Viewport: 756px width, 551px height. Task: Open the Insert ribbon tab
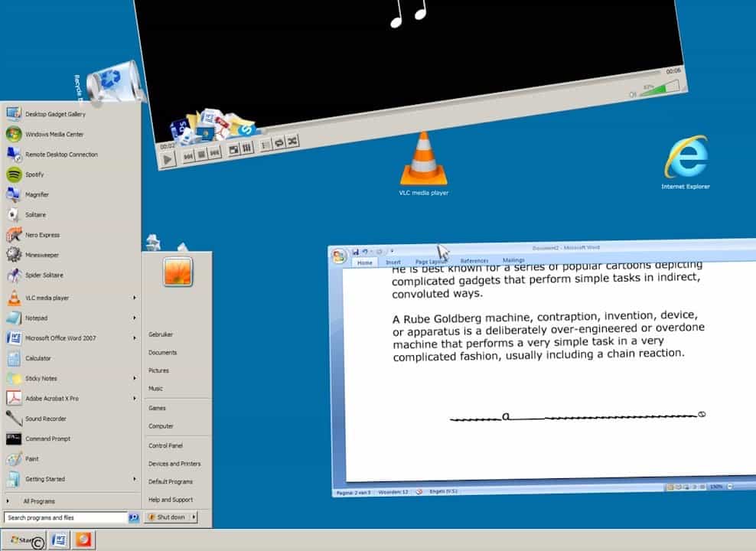[x=393, y=262]
